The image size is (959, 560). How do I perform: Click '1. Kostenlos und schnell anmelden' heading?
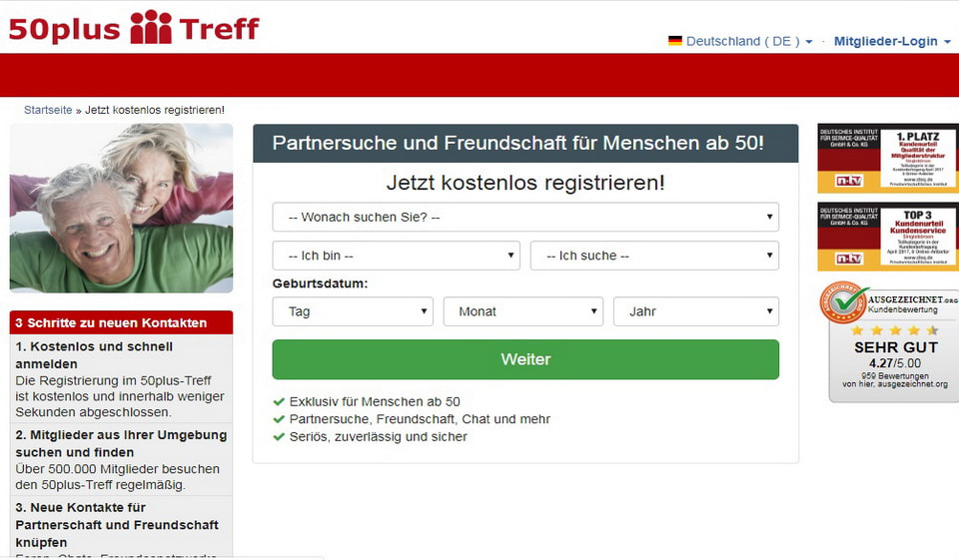(x=94, y=355)
